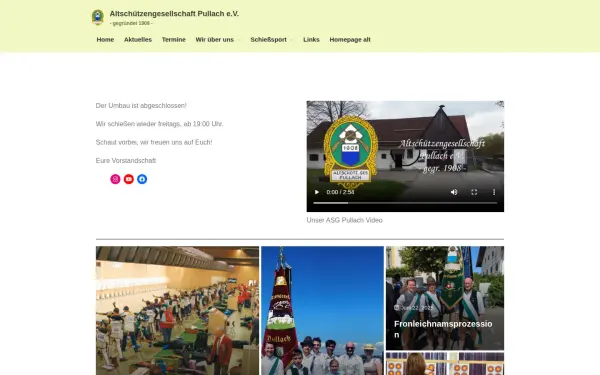Open the Facebook social icon

point(142,179)
